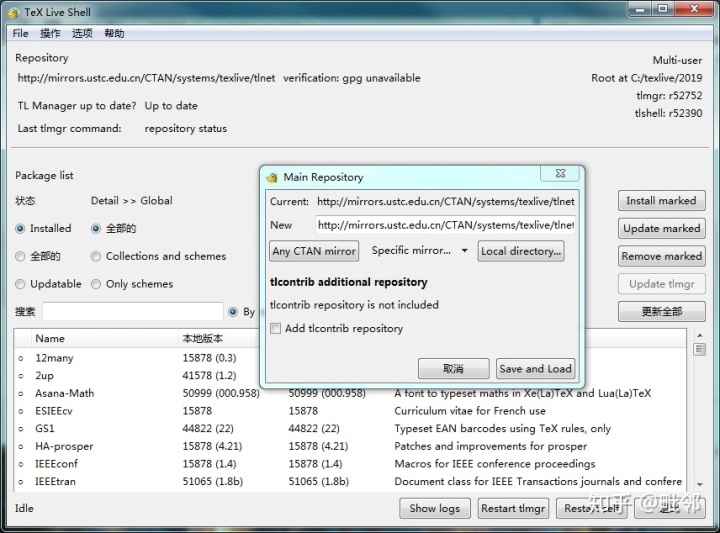This screenshot has height=533, width=720.
Task: Select the 全部的 detail radio button
Action: pos(96,229)
